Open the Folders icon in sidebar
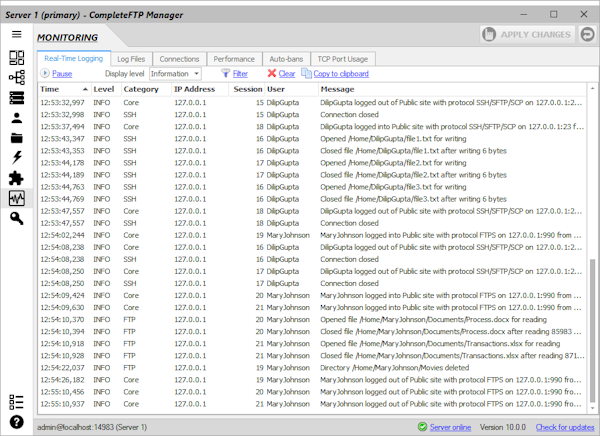Viewport: 600px width, 436px height. pyautogui.click(x=16, y=138)
